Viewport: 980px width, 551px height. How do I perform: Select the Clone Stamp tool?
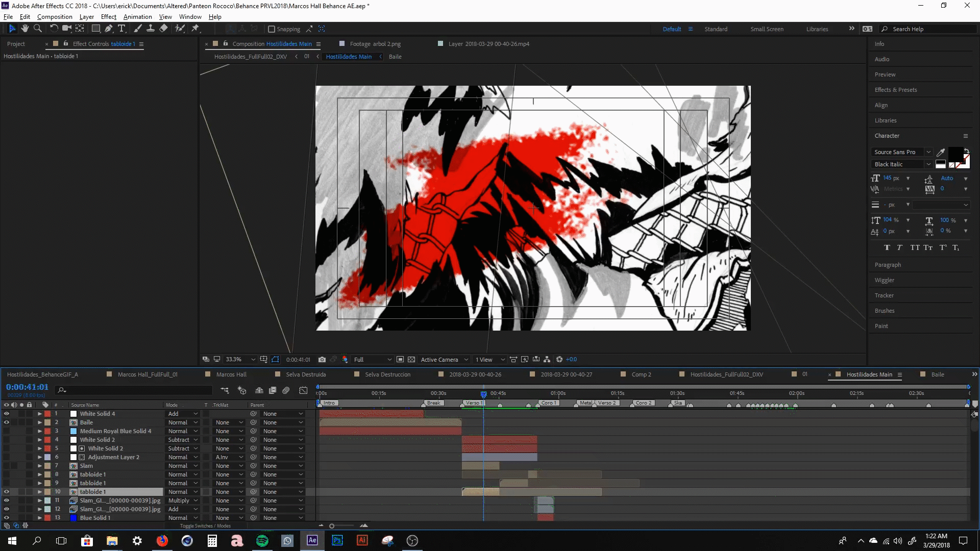tap(151, 29)
